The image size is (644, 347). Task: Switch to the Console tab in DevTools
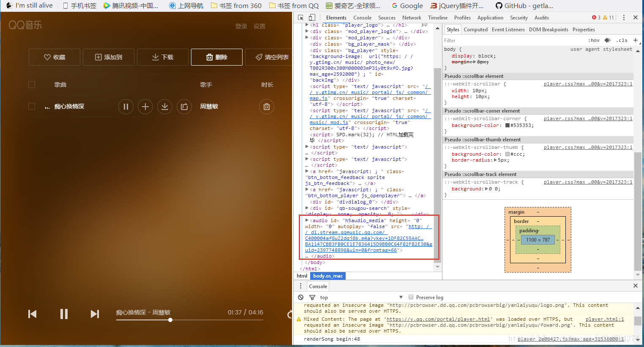pyautogui.click(x=362, y=17)
